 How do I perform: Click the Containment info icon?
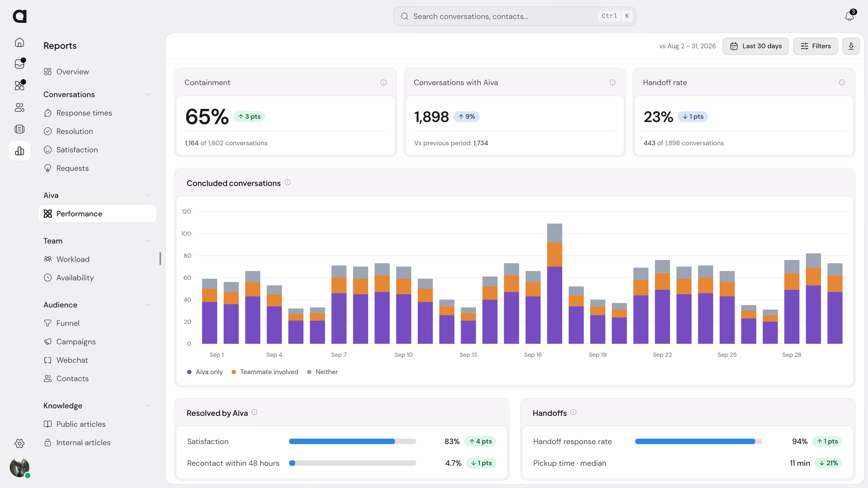tap(383, 82)
